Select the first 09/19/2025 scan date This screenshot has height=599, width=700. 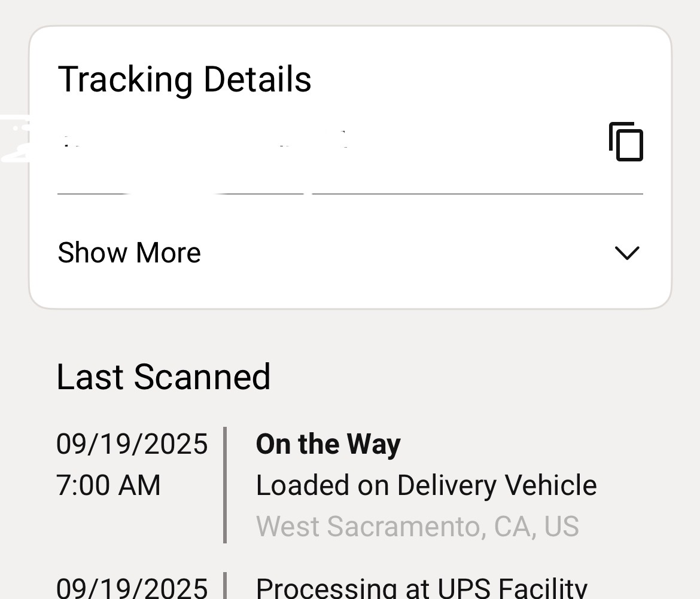click(132, 444)
